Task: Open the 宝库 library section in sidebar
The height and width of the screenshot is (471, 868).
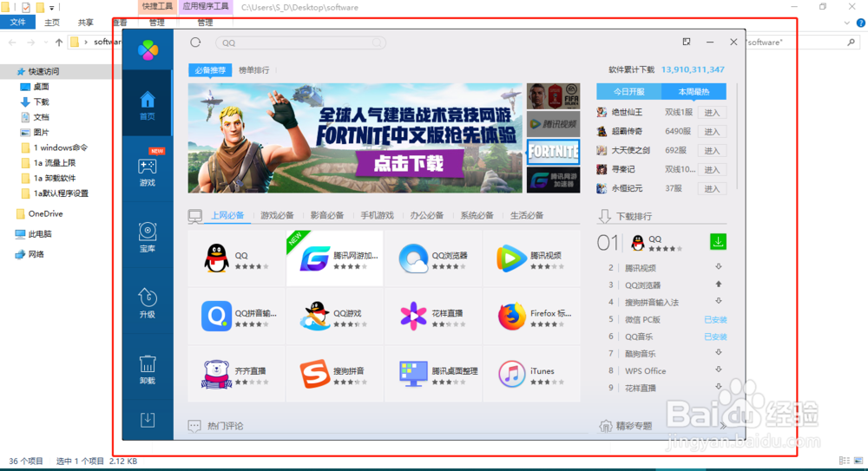Action: (x=148, y=238)
